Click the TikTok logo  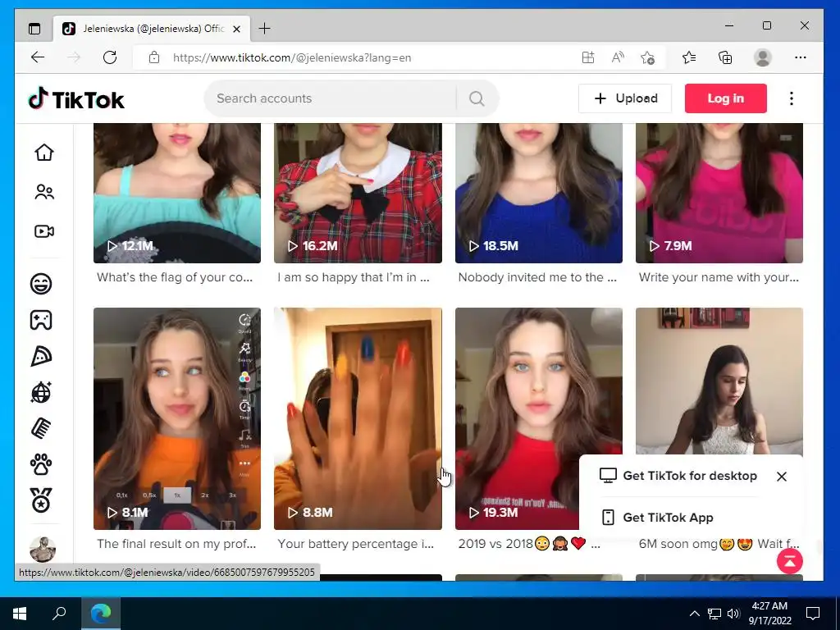tap(76, 99)
